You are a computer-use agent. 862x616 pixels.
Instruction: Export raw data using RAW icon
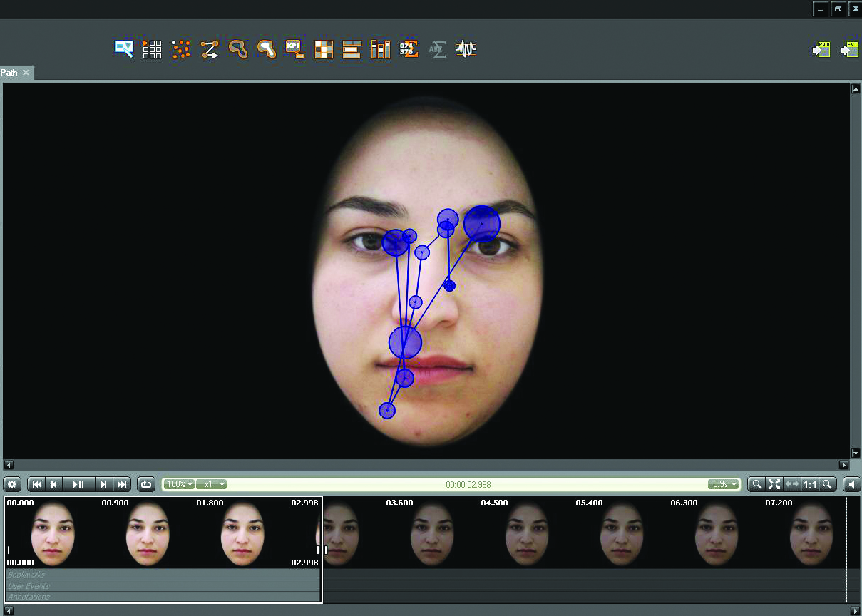[821, 49]
